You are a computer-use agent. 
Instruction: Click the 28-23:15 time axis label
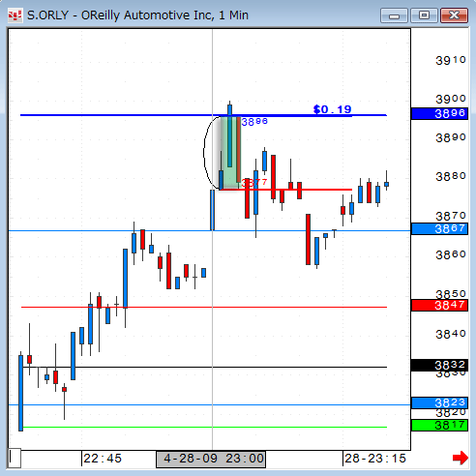(x=375, y=459)
